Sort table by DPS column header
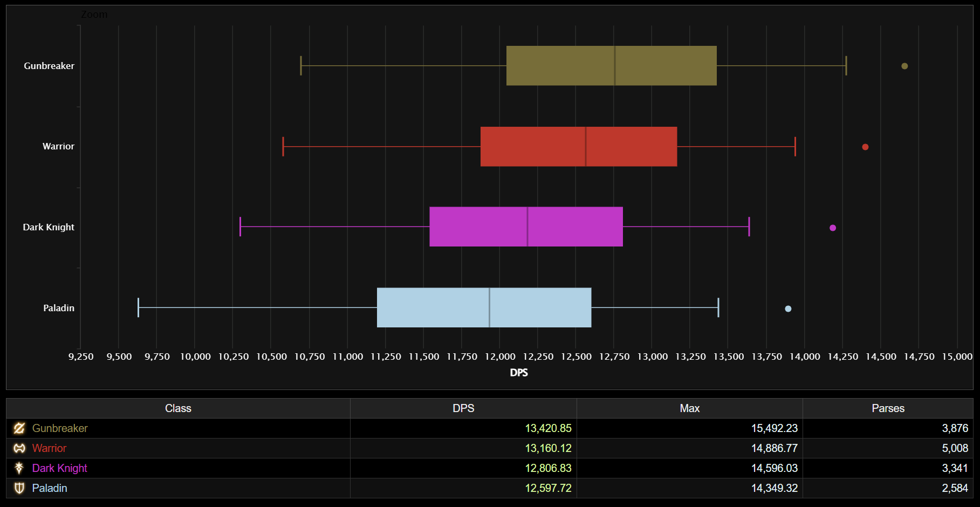The width and height of the screenshot is (980, 507). pyautogui.click(x=463, y=408)
